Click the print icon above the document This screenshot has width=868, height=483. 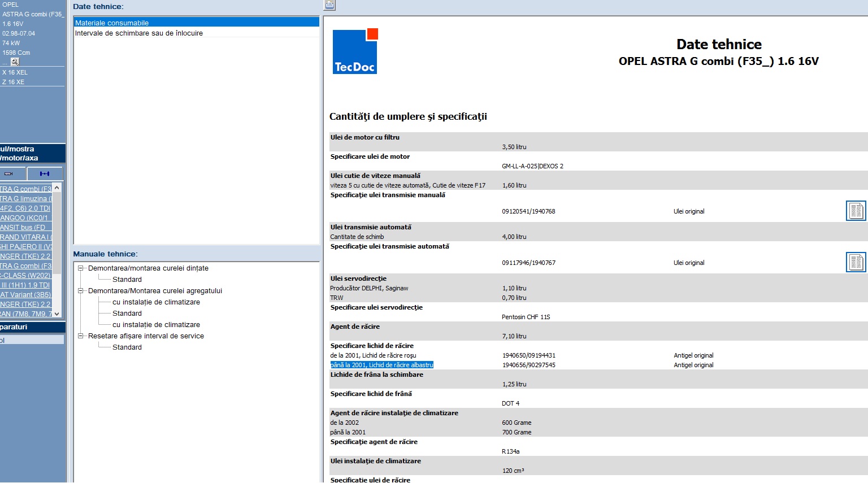point(329,5)
